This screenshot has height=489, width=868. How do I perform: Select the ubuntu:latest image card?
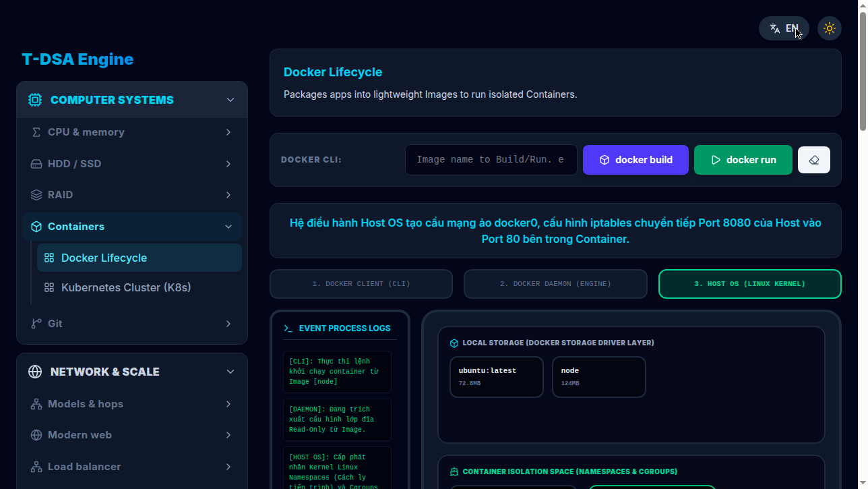497,377
